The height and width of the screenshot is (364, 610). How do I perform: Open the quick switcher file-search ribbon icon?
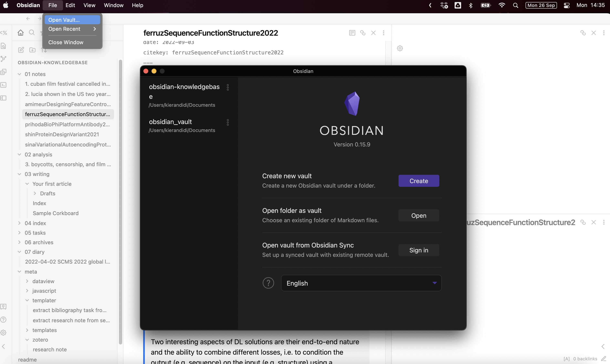(3, 46)
